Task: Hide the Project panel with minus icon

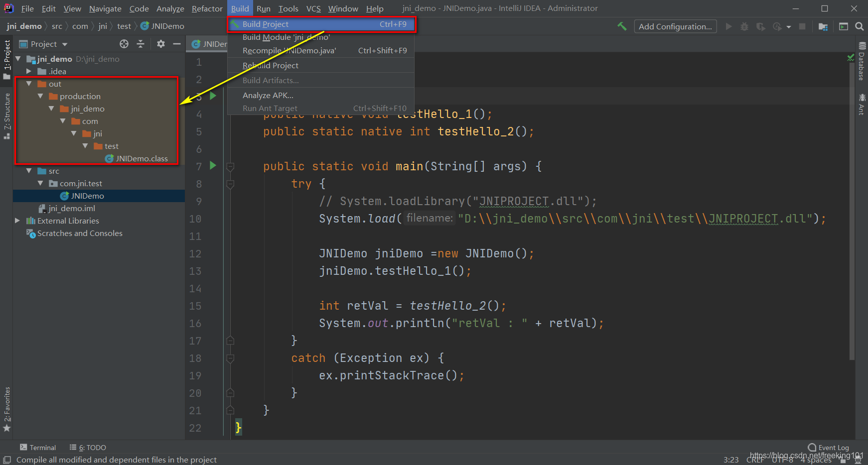Action: (176, 44)
